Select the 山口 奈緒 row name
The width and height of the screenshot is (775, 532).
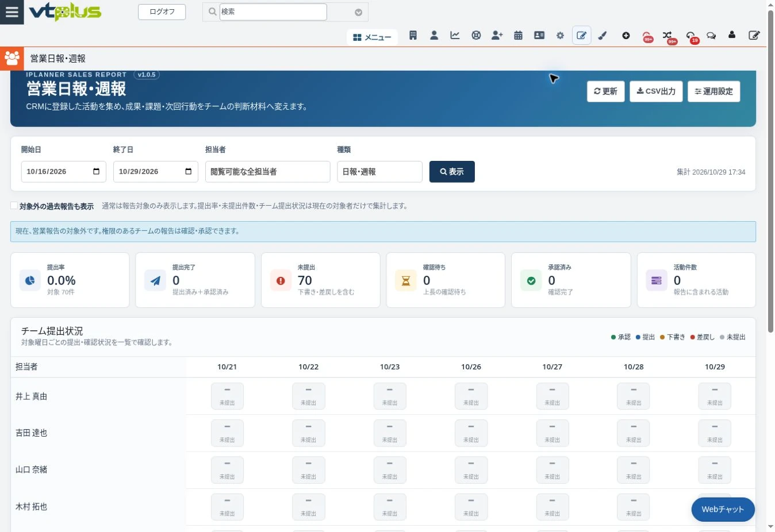[x=32, y=470]
